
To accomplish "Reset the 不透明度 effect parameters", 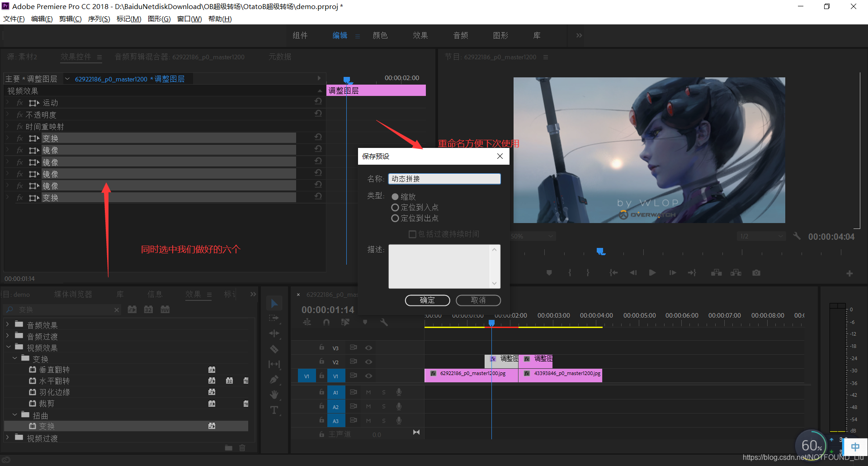I will pyautogui.click(x=318, y=113).
